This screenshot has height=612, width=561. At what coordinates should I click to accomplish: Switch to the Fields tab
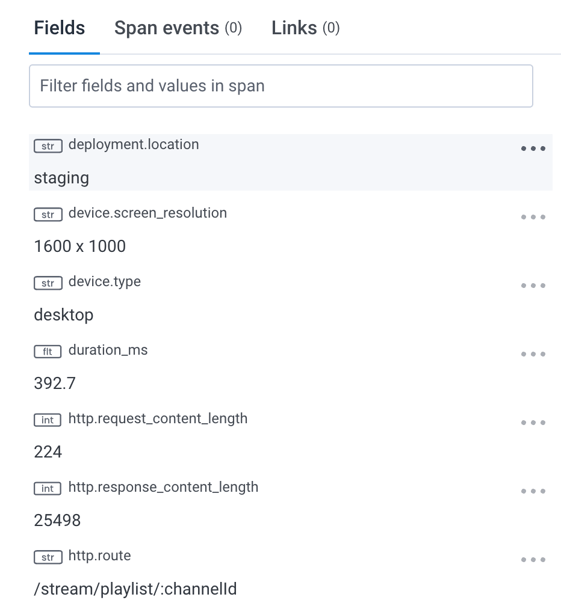point(59,28)
